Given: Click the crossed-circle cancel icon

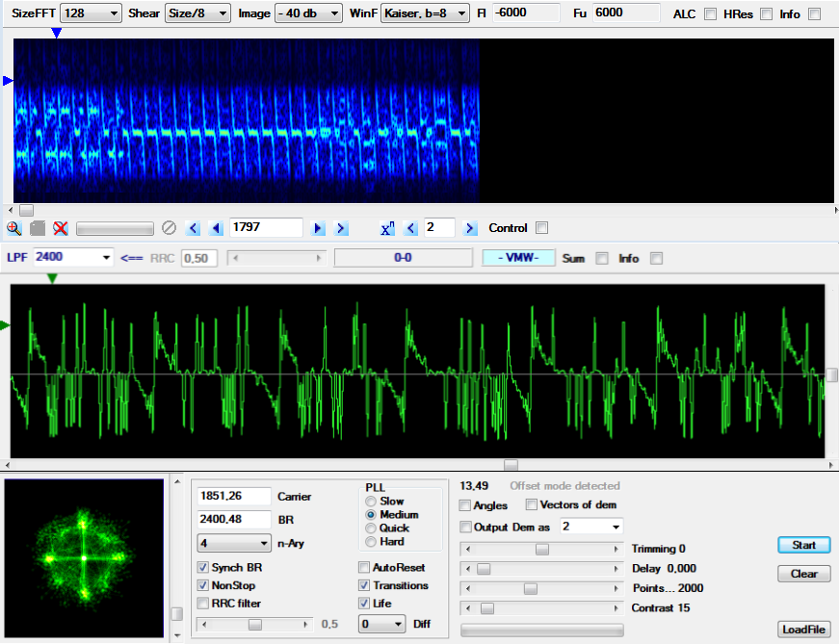Looking at the screenshot, I should 170,228.
